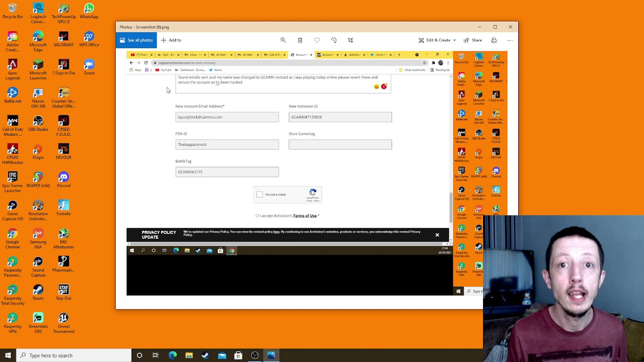The image size is (644, 362).
Task: Open Microsoft Store from the taskbar
Action: pyautogui.click(x=238, y=355)
